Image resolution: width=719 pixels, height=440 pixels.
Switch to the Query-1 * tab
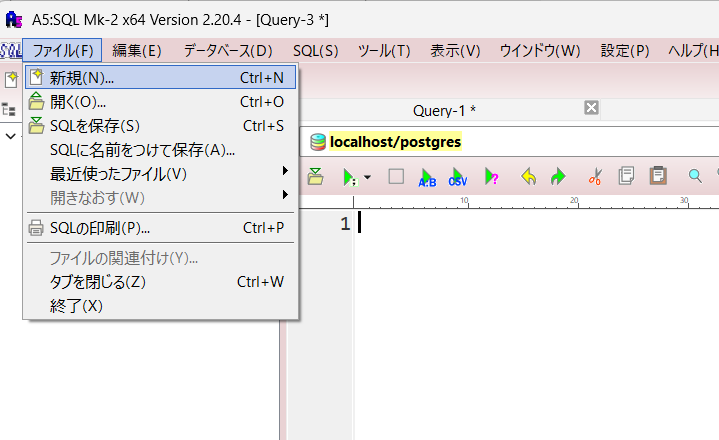click(x=444, y=110)
